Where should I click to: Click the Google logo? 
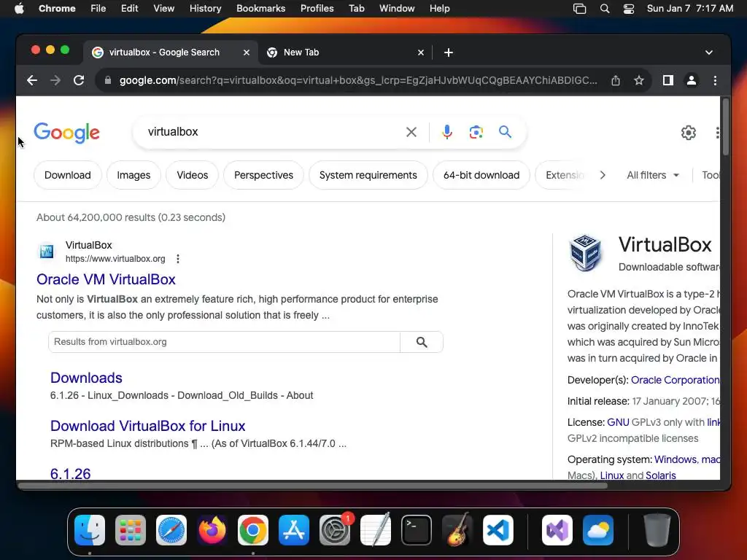[66, 133]
